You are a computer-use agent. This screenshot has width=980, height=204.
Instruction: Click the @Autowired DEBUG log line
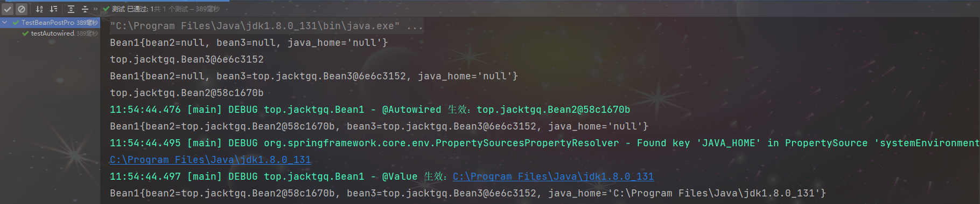370,110
